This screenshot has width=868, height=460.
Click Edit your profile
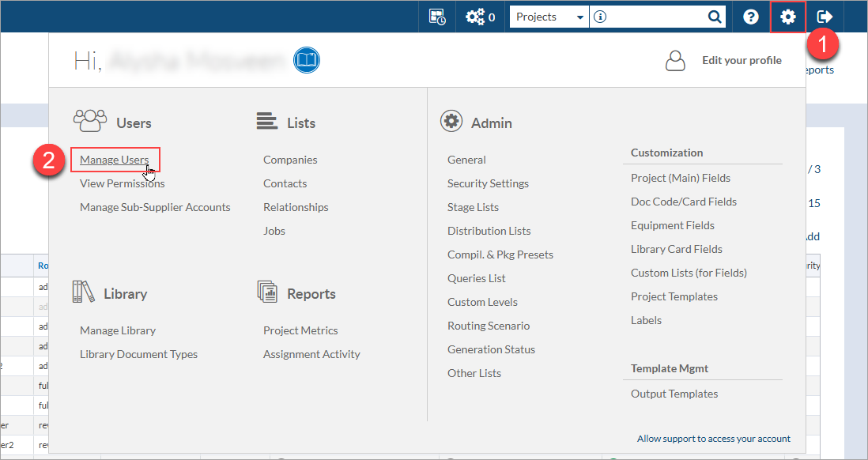[x=742, y=60]
